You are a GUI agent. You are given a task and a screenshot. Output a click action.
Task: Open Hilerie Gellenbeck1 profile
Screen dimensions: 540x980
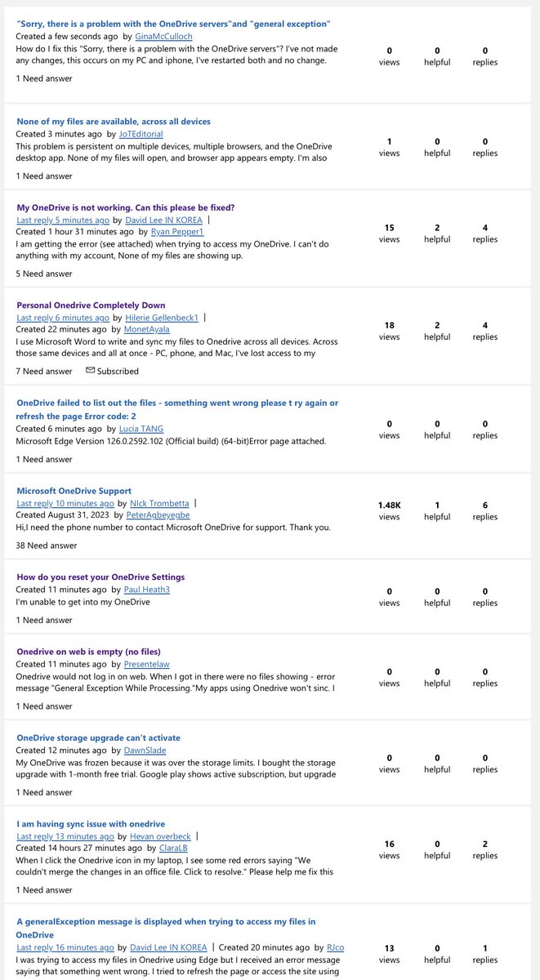click(163, 318)
